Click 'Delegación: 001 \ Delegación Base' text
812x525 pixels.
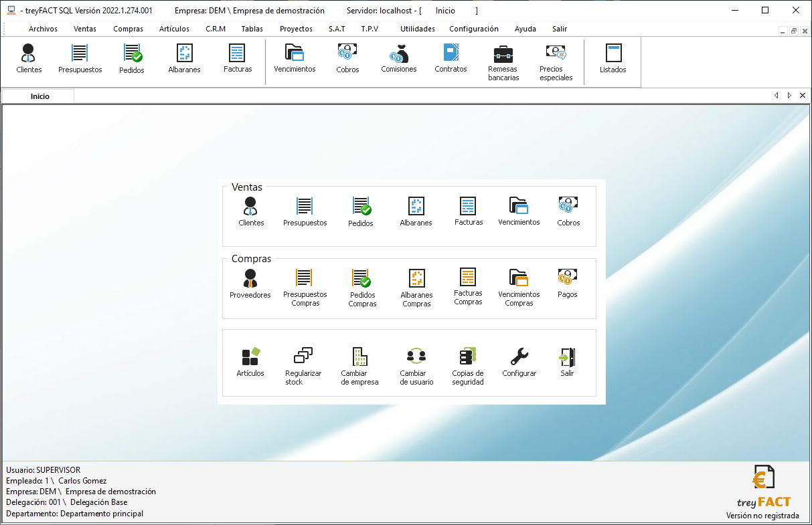pos(66,502)
